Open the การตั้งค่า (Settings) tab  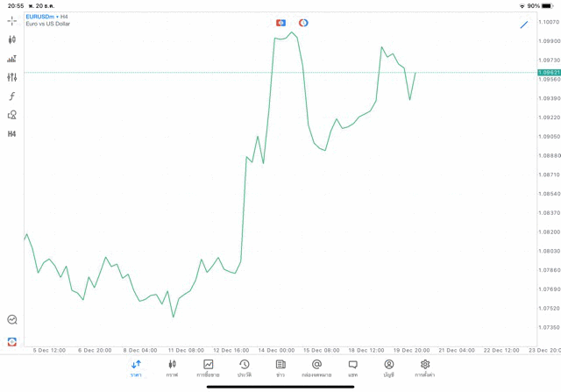pos(425,367)
